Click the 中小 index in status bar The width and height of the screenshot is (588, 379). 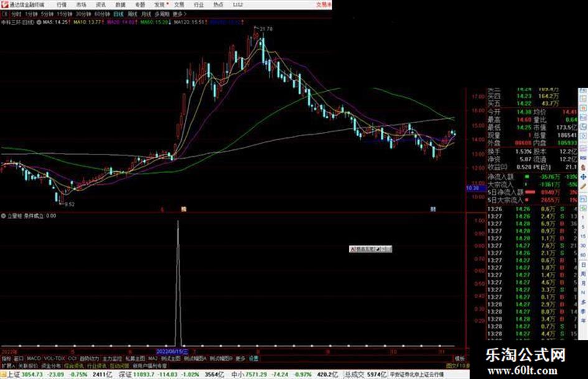(238, 375)
